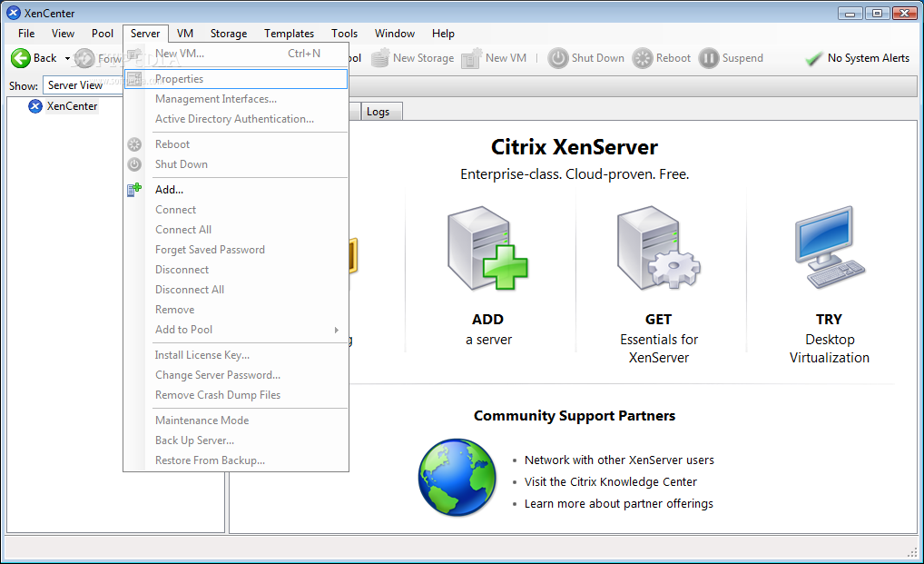Select Install License Key... entry

click(x=236, y=355)
